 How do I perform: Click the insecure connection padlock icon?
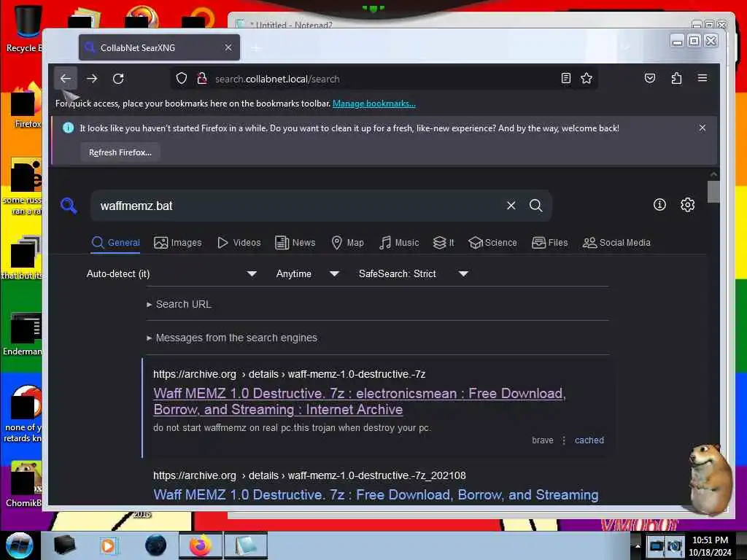coord(202,79)
